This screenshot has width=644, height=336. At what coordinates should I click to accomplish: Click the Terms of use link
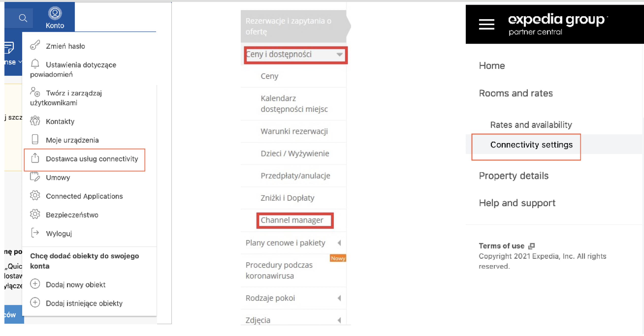(501, 246)
